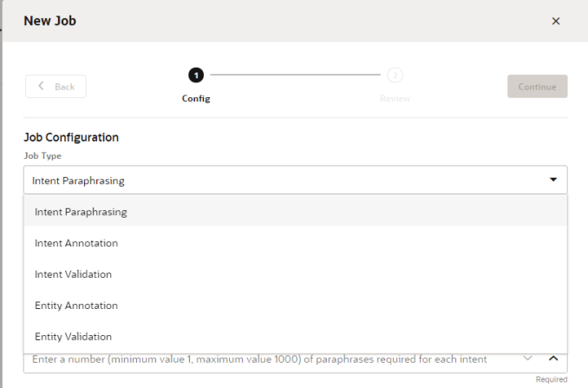Select Entity Annotation from the dropdown
The image size is (588, 388).
pyautogui.click(x=76, y=306)
